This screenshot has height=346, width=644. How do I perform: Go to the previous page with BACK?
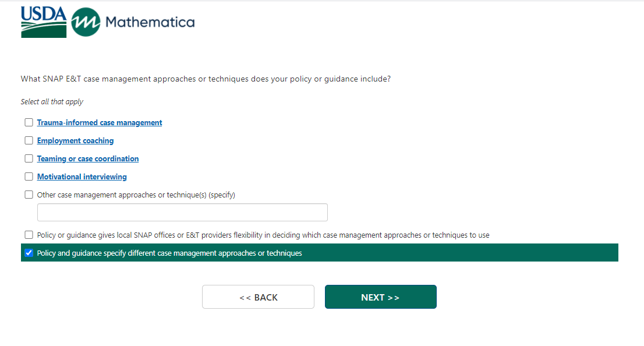[x=258, y=297]
